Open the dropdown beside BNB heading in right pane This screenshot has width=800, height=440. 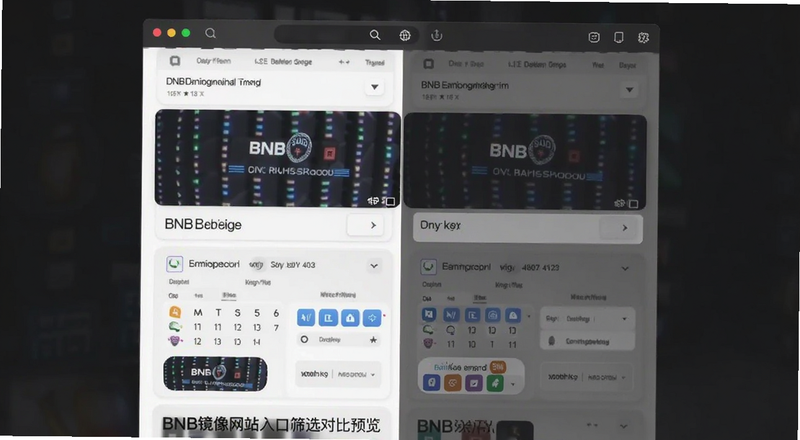click(630, 90)
